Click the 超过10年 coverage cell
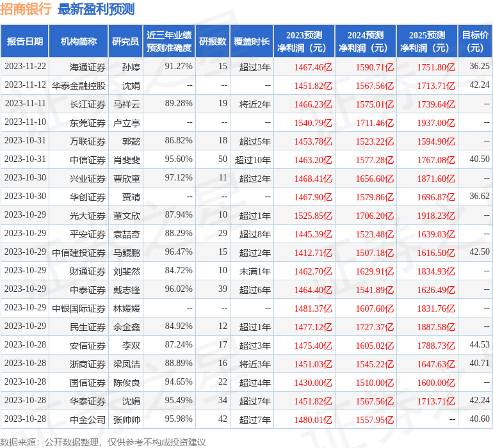 click(x=253, y=160)
